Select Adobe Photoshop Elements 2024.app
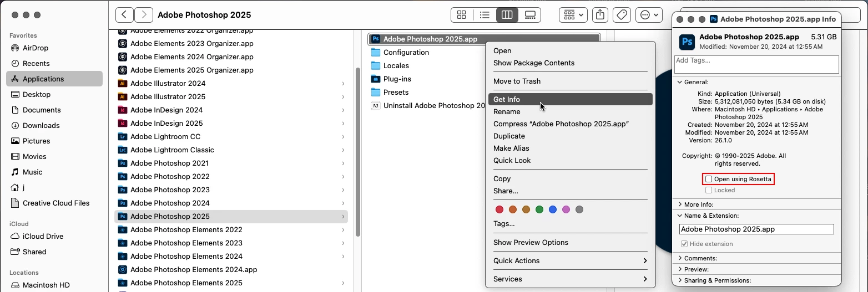 (231, 269)
